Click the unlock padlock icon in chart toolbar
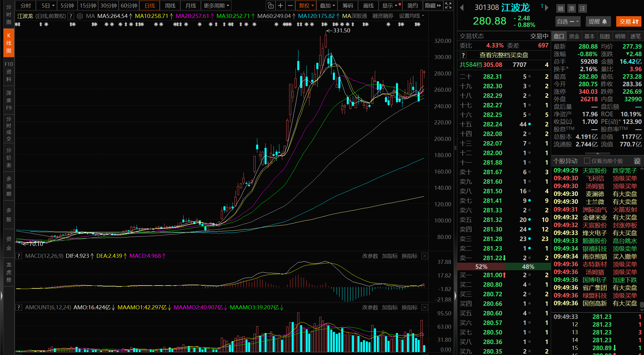 [270, 5]
